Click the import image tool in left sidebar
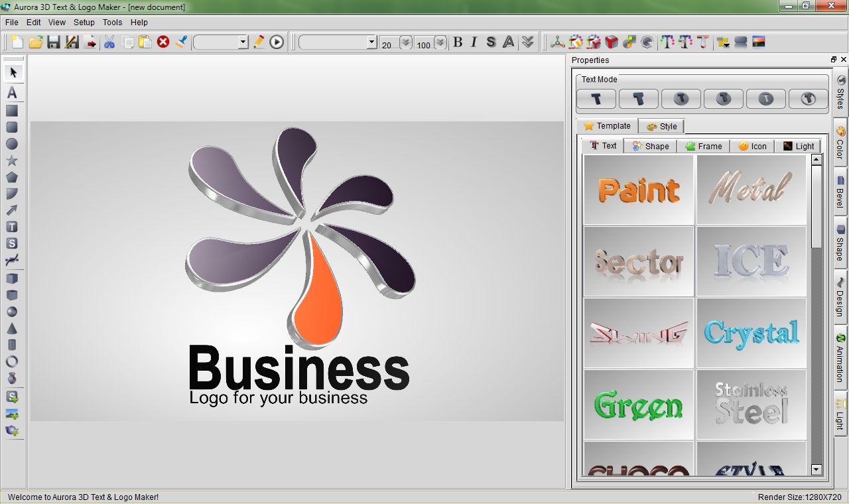Screen dimensions: 849x504 coord(12,414)
